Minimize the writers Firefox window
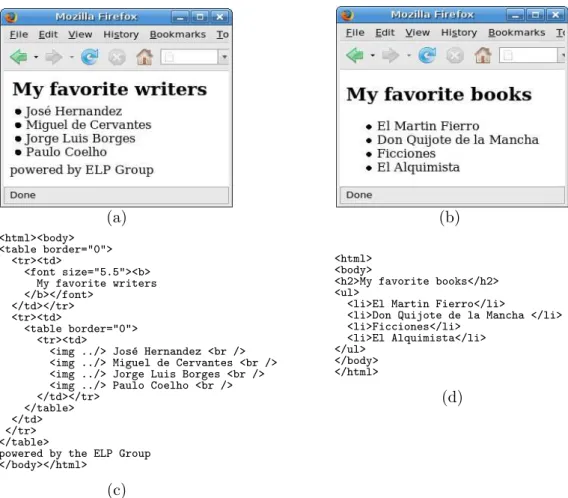The height and width of the screenshot is (498, 568). (x=180, y=17)
